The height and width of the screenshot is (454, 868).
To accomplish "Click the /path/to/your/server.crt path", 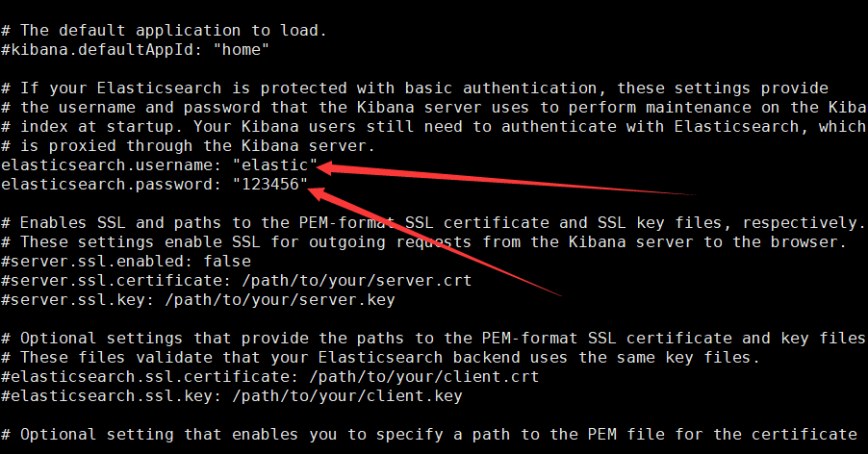I will tap(356, 280).
